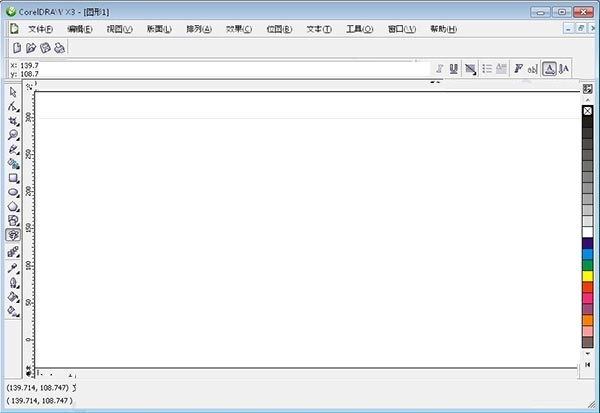Pick the Eyedropper tool

(x=14, y=268)
